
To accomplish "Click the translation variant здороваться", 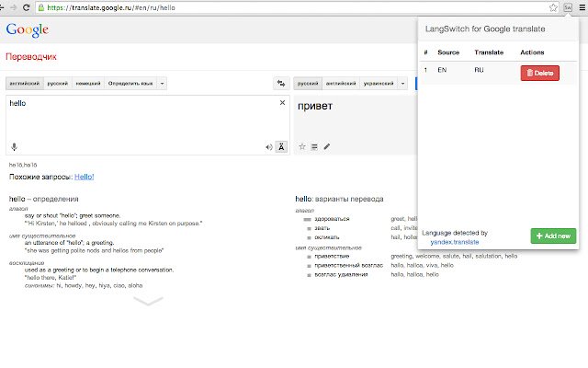I will 332,219.
